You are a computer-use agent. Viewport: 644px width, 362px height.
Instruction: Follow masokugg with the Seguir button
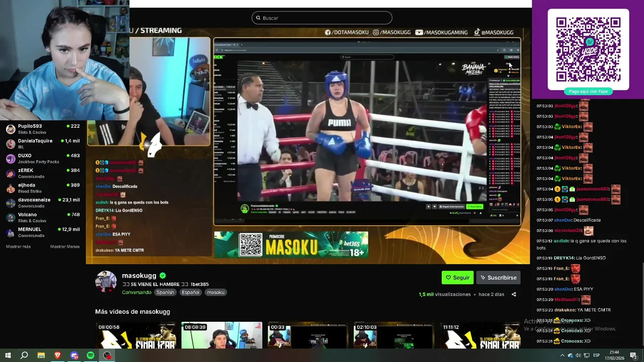click(457, 278)
